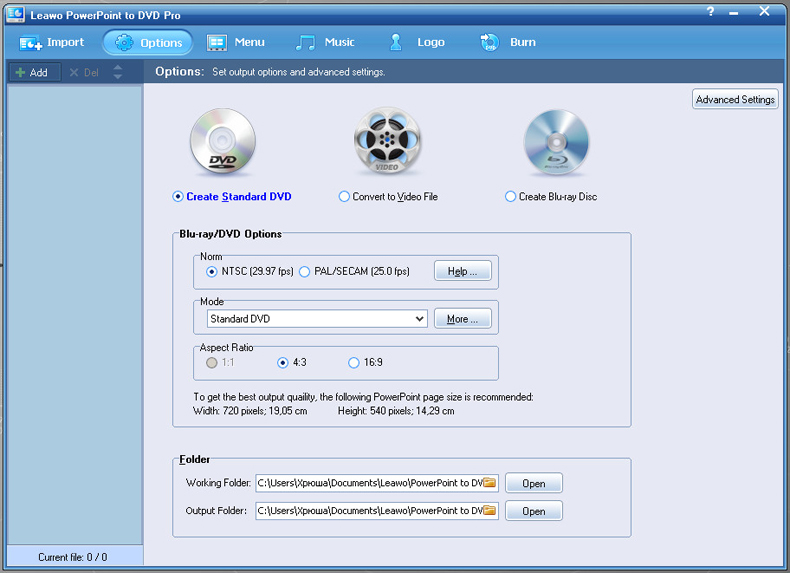Choose NTSC (29.97 fps) norm

point(249,272)
